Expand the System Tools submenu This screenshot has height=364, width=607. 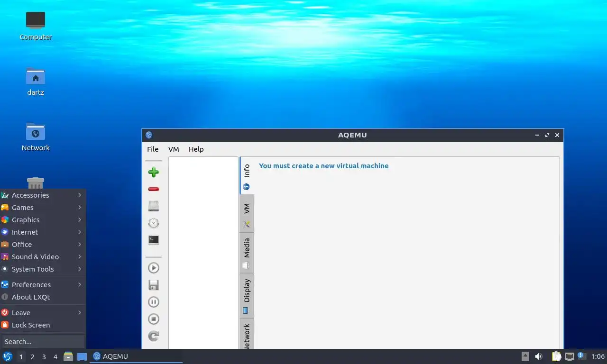pyautogui.click(x=43, y=269)
